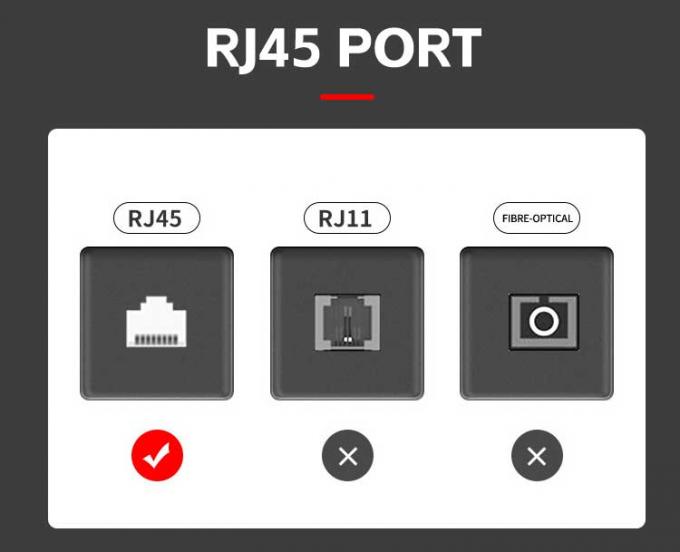Click the dark tile containing the RJ45 port
The height and width of the screenshot is (552, 680).
157,323
